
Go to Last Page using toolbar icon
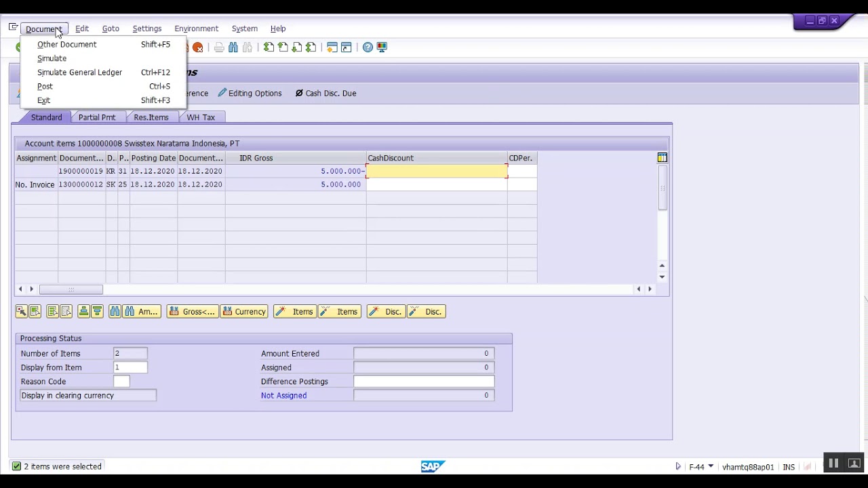[311, 47]
